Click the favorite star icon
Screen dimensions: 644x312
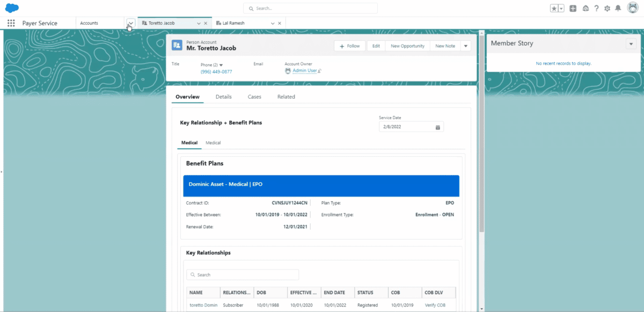[x=555, y=8]
